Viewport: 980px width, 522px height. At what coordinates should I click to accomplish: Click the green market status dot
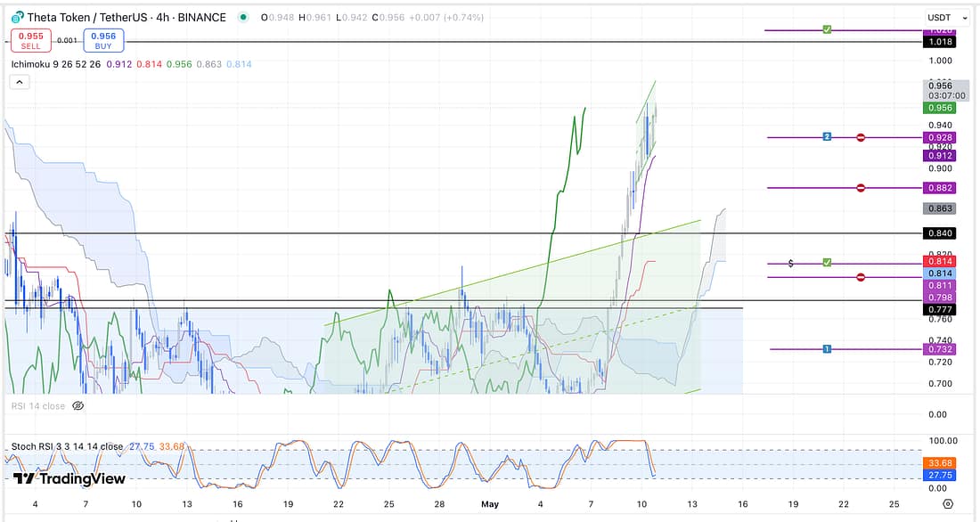[x=243, y=17]
